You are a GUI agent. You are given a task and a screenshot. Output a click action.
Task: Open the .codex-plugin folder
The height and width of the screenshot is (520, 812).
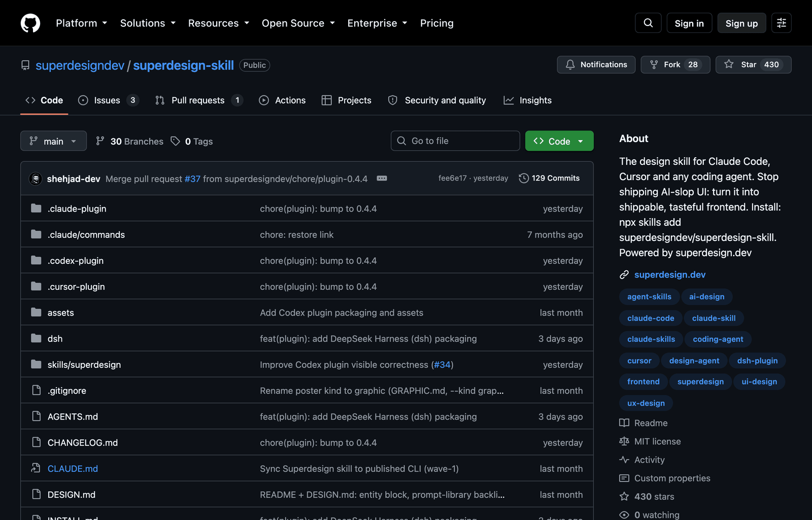tap(76, 261)
